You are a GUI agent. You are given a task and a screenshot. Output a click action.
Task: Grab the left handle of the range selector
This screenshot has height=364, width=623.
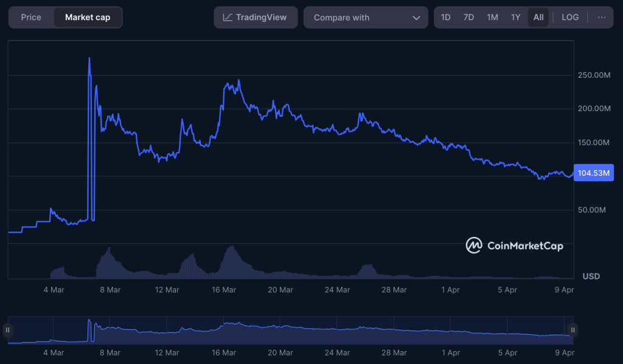(8, 329)
